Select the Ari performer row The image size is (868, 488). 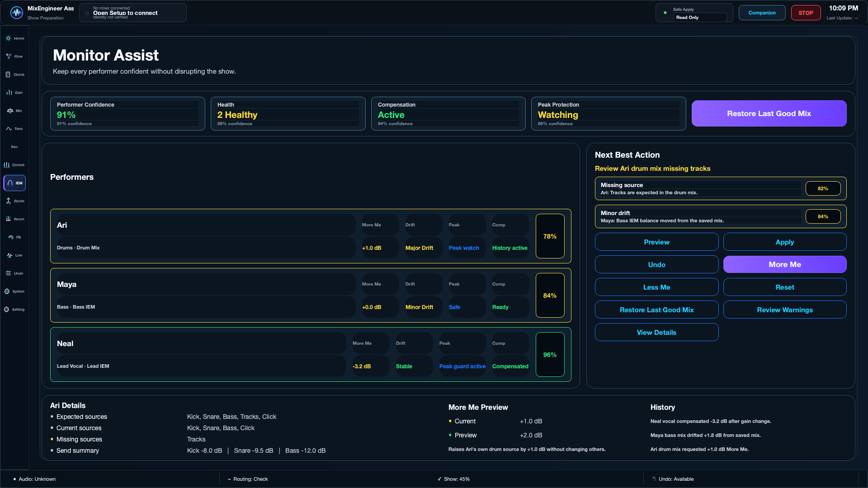[x=311, y=236]
